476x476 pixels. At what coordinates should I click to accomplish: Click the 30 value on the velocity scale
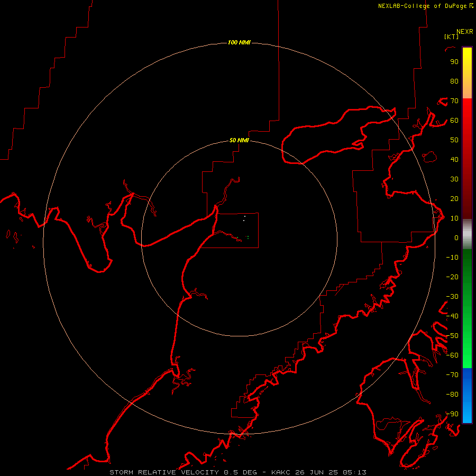pos(454,179)
